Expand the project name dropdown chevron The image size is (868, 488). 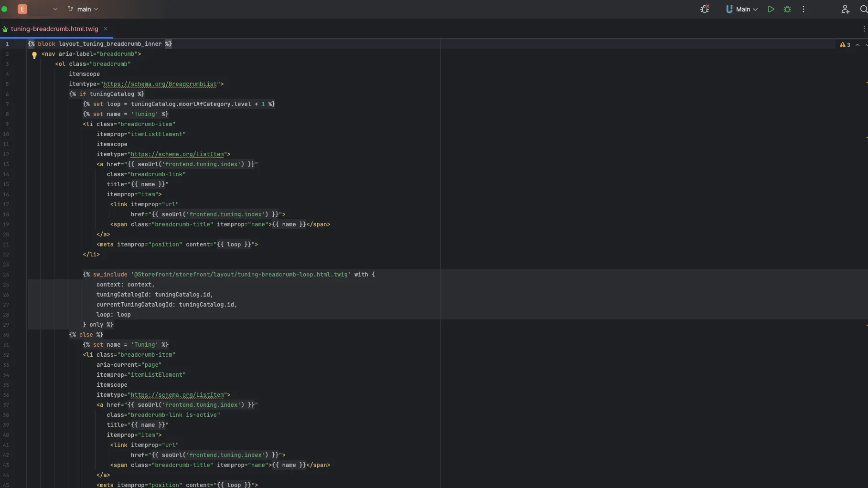pos(55,9)
